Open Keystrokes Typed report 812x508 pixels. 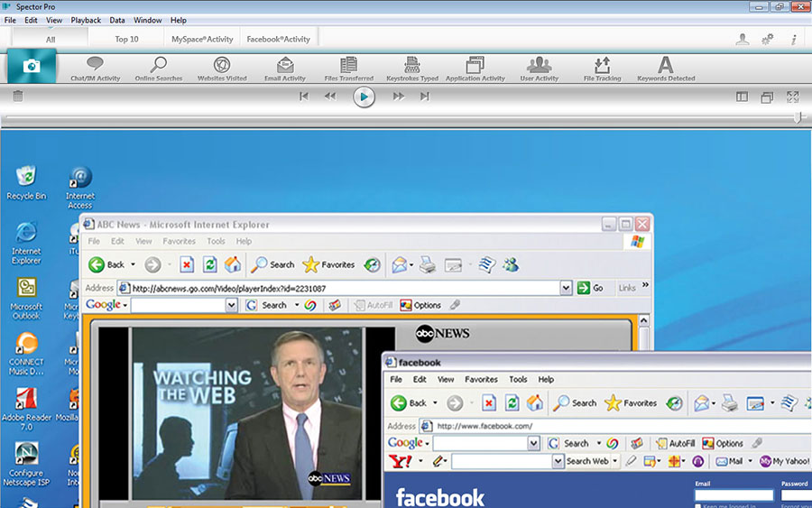pyautogui.click(x=412, y=69)
